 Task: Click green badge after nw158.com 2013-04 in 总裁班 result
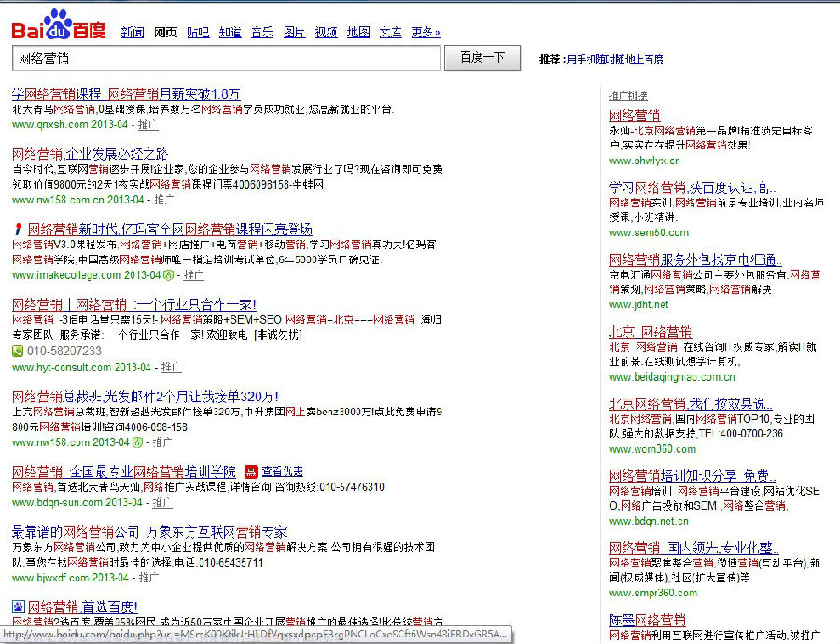(x=137, y=442)
